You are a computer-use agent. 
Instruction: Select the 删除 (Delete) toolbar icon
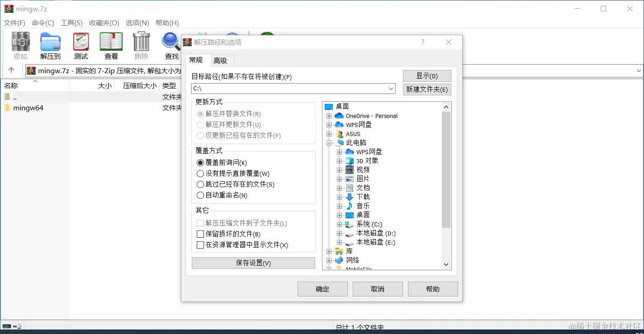coord(141,45)
